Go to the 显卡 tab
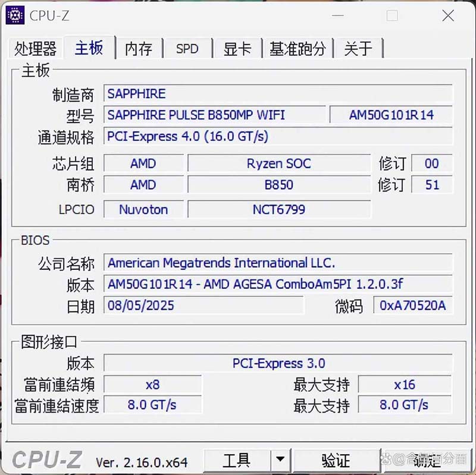Image resolution: width=476 pixels, height=475 pixels. pos(237,49)
